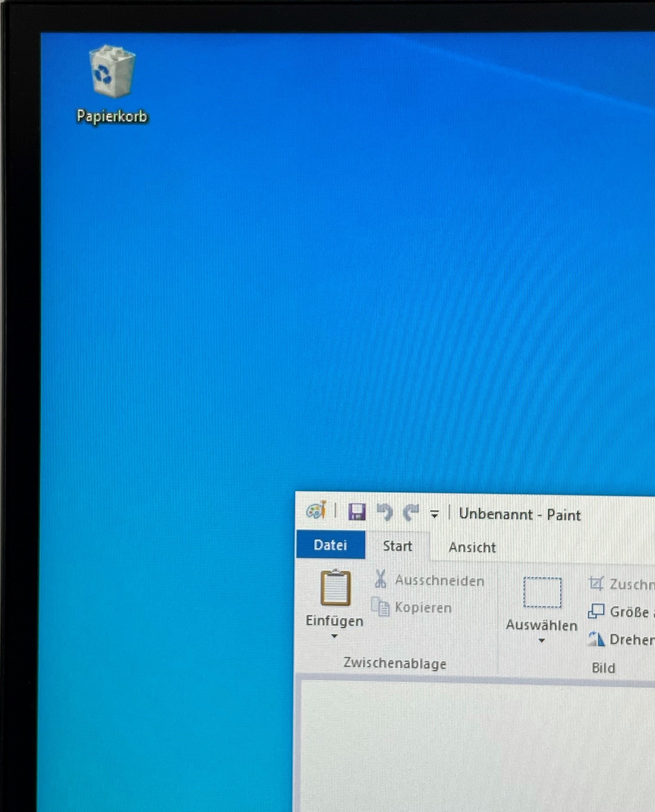This screenshot has width=655, height=812.
Task: Expand the Einfügen dropdown arrow
Action: pos(335,636)
